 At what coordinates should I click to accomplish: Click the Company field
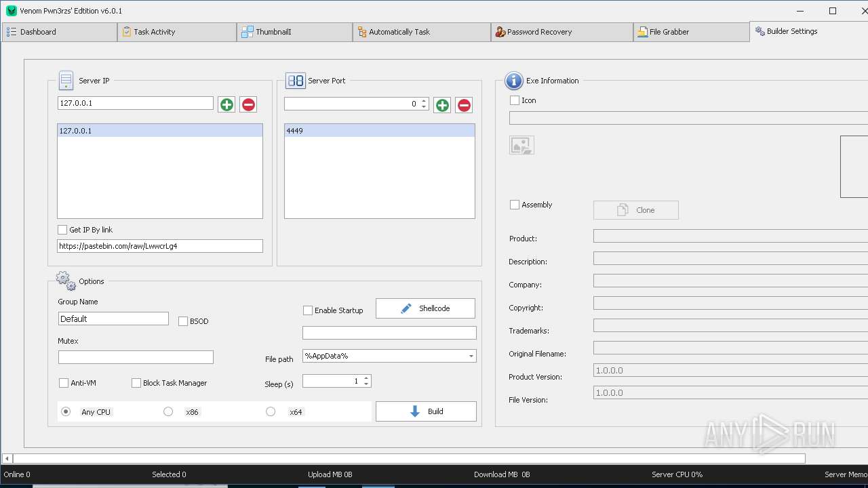pos(730,281)
